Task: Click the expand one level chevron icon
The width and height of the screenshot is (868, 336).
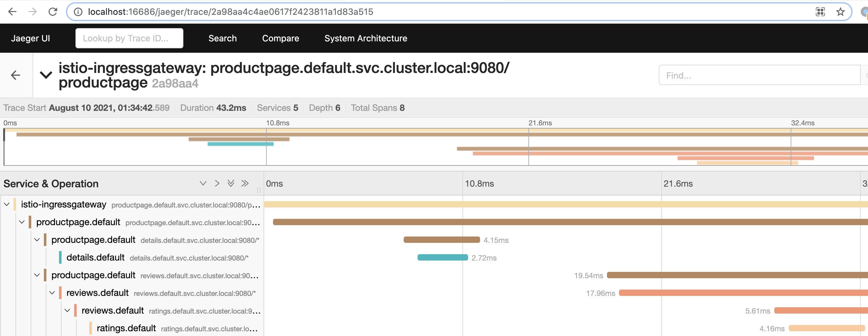Action: [x=203, y=183]
